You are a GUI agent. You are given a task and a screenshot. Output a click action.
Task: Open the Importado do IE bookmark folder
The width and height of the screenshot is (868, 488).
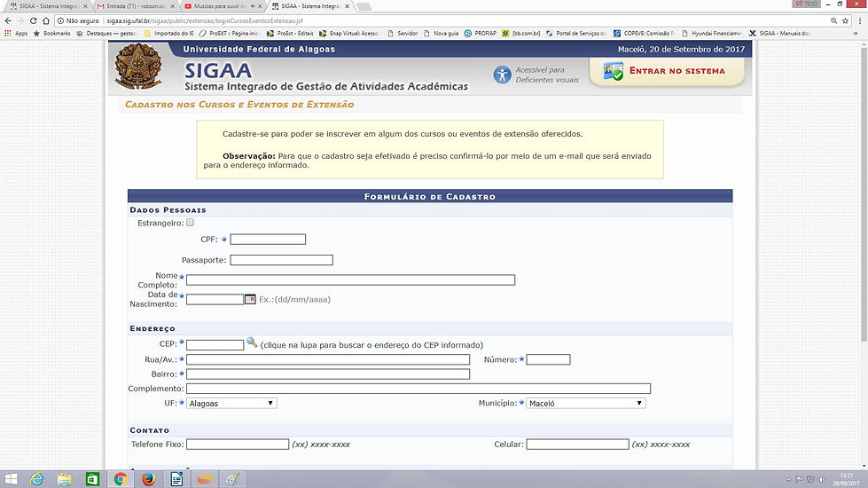point(168,33)
